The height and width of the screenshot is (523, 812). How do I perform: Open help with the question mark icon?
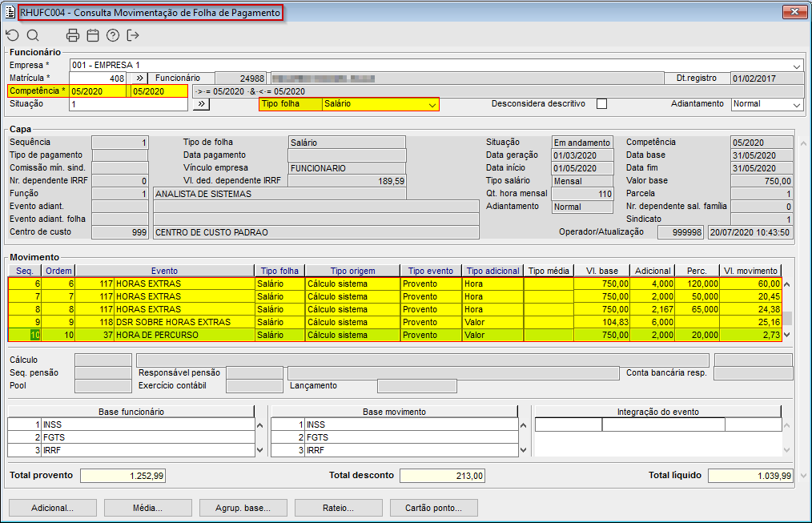[113, 35]
